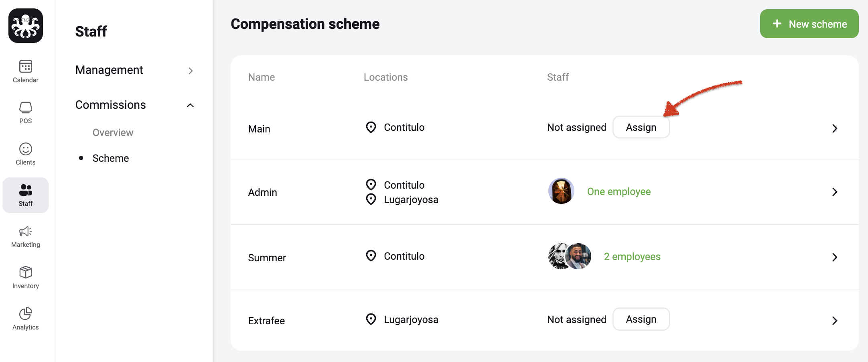Create a New scheme
This screenshot has width=868, height=362.
tap(809, 24)
